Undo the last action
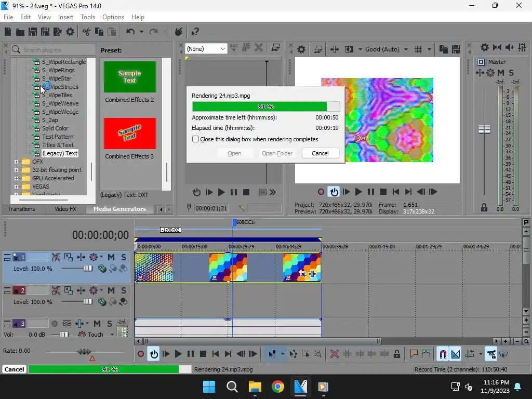 130,32
